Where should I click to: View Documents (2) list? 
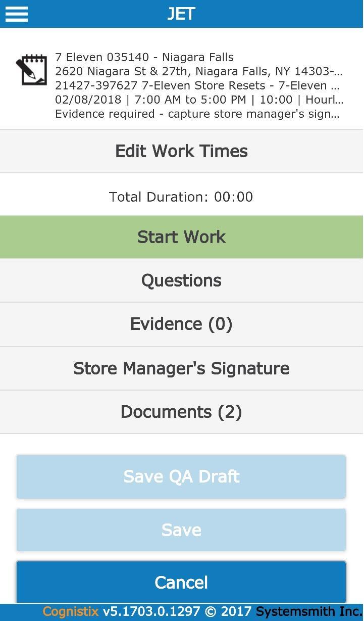click(x=182, y=412)
